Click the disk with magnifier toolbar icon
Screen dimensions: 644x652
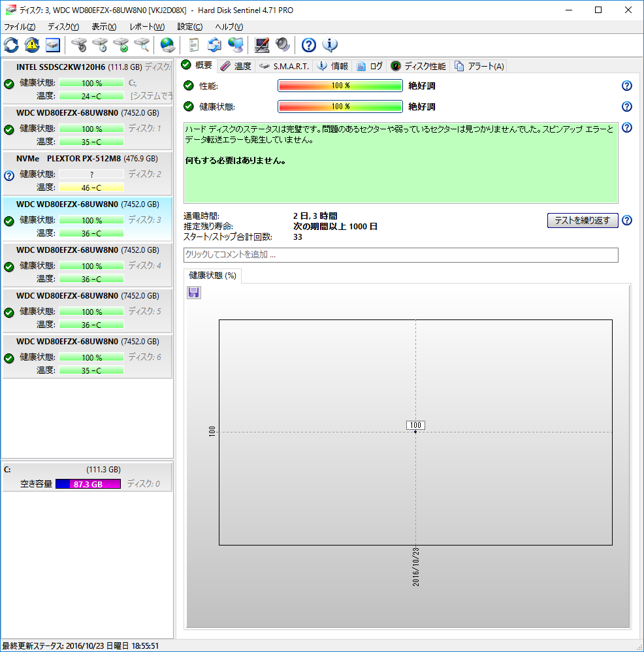pyautogui.click(x=142, y=45)
